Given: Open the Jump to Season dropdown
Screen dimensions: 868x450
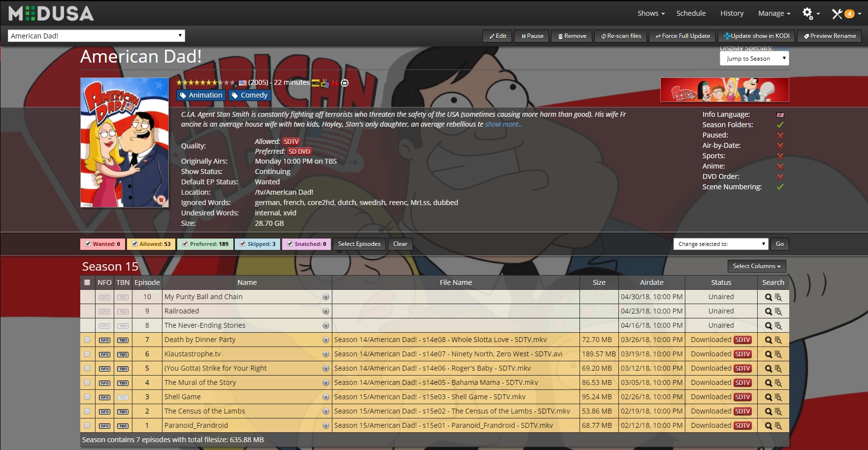Looking at the screenshot, I should 754,58.
